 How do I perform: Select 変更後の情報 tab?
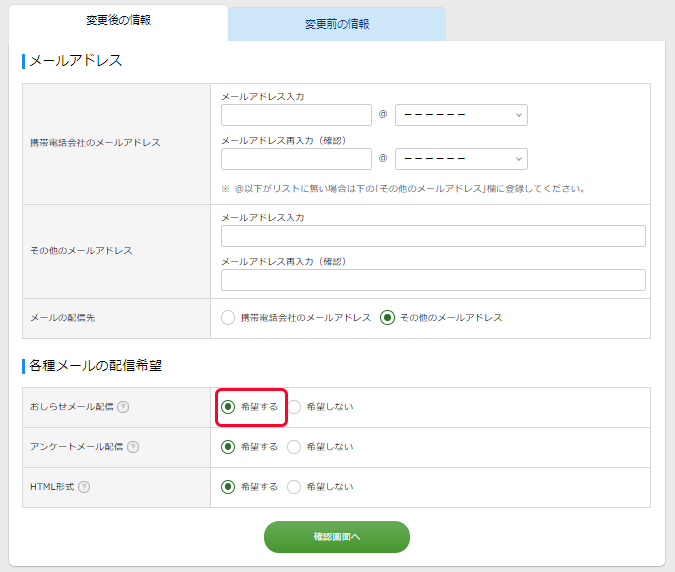click(118, 20)
